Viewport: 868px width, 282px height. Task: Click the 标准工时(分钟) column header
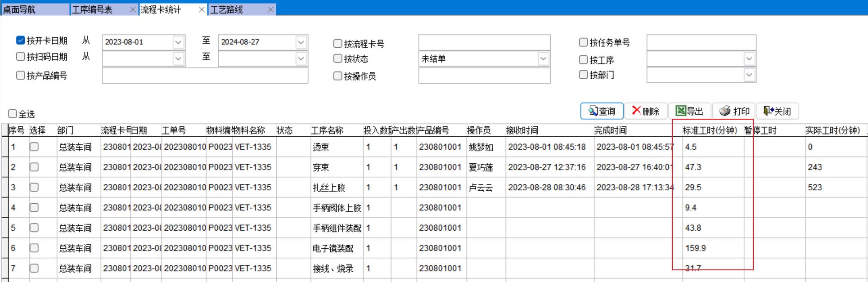pos(710,130)
